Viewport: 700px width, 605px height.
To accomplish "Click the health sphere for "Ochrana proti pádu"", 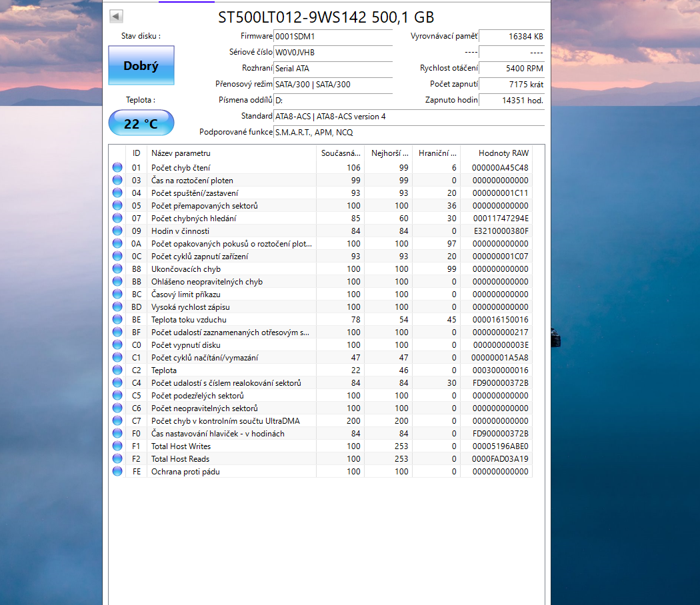I will [x=117, y=471].
